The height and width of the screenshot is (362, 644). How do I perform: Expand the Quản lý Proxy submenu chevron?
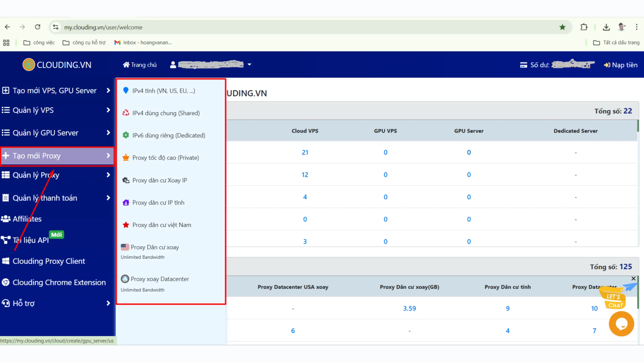(108, 175)
